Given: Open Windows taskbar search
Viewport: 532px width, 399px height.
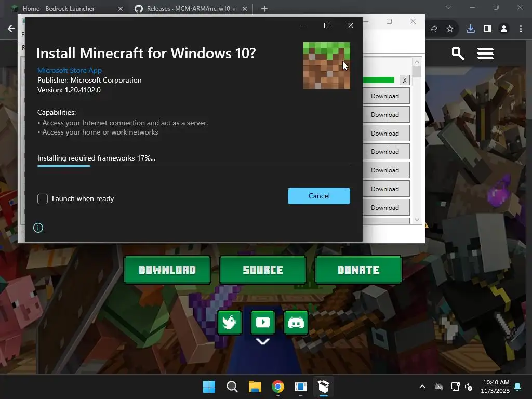Looking at the screenshot, I should pyautogui.click(x=232, y=387).
